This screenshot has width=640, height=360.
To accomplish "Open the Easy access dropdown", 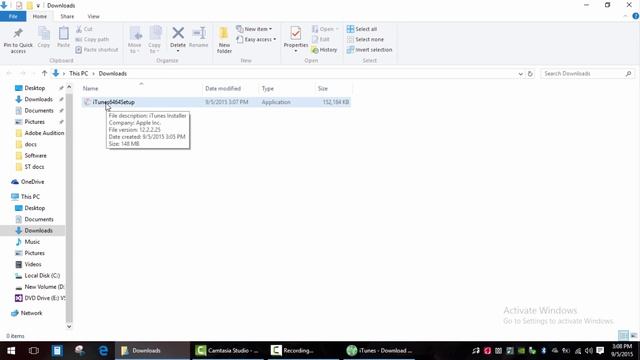I will pos(256,39).
